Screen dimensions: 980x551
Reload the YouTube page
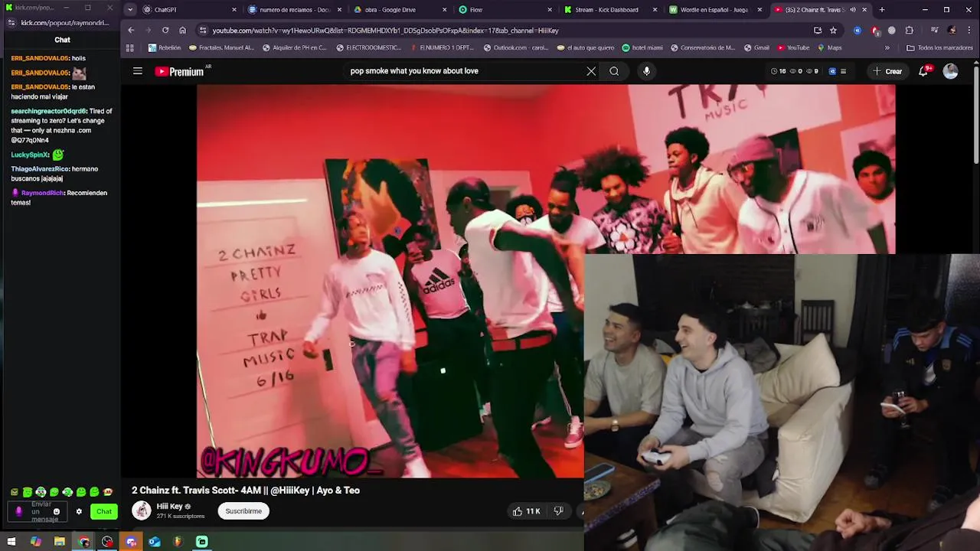[165, 31]
